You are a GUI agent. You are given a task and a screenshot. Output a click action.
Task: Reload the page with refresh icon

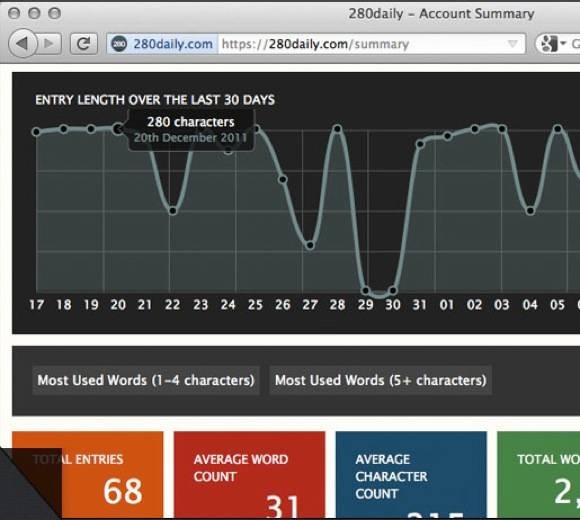84,44
